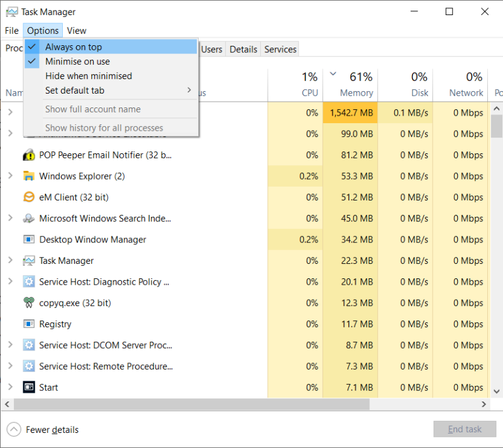Click the Microsoft Windows Search Indexer icon
This screenshot has width=503, height=448.
[29, 219]
